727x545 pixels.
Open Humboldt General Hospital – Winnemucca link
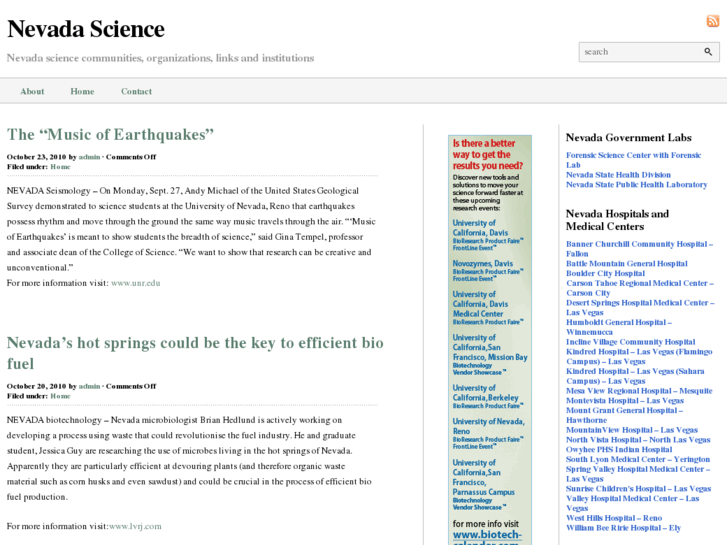(x=619, y=327)
